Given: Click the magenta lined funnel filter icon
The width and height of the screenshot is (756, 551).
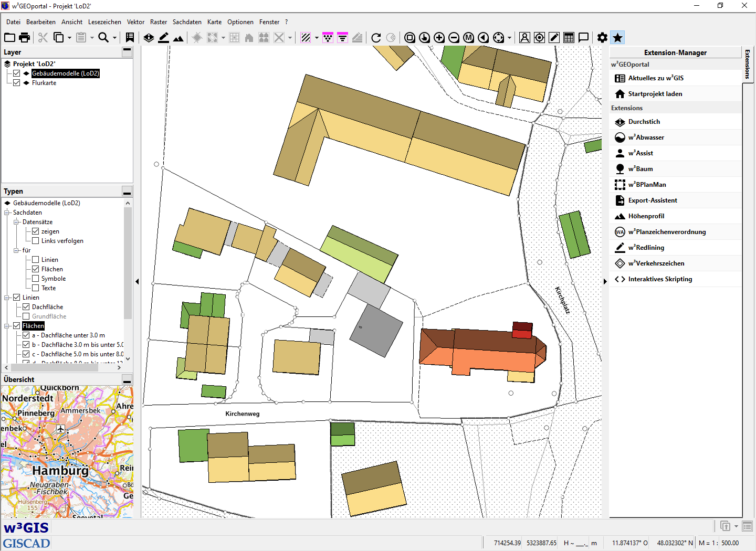Looking at the screenshot, I should coord(343,37).
